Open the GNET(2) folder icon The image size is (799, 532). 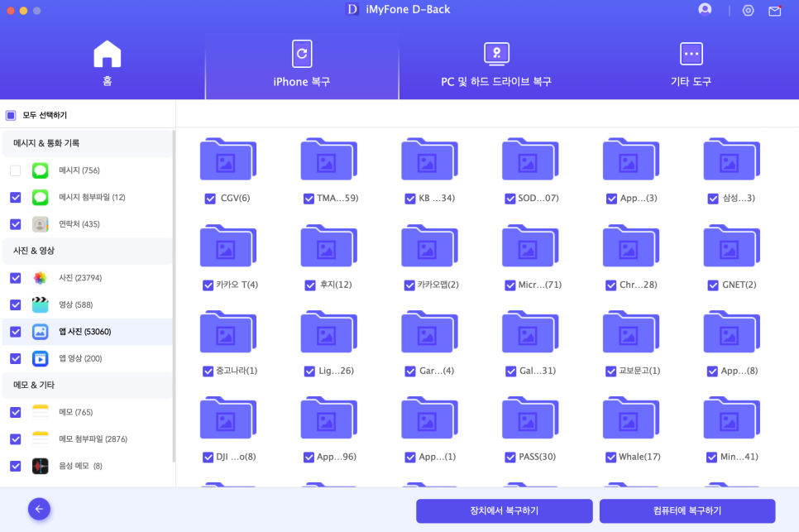732,246
